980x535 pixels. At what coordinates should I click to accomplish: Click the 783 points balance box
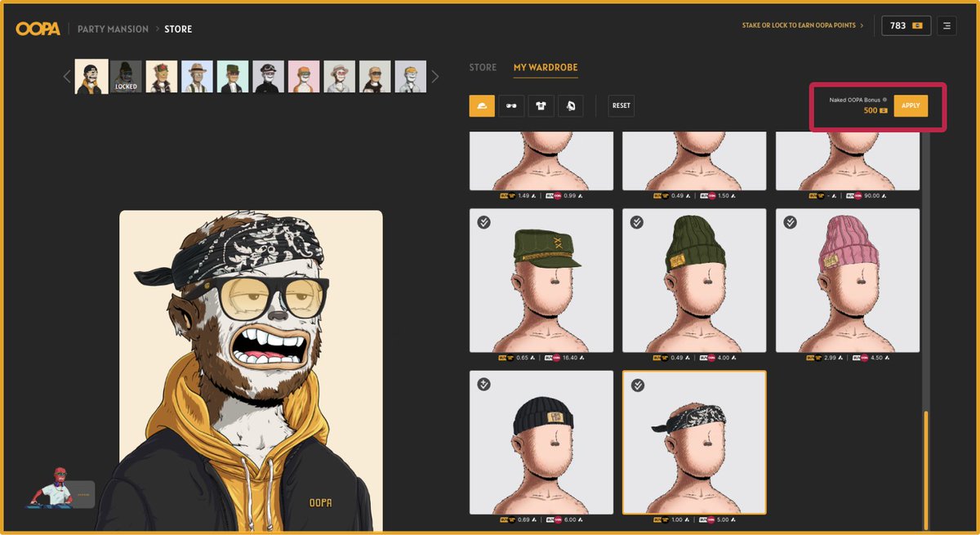[x=906, y=26]
